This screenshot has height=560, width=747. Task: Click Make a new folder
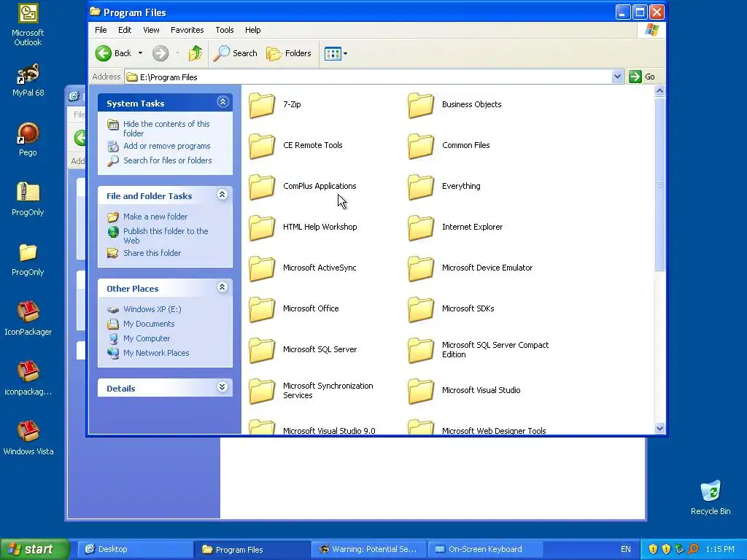click(x=155, y=217)
